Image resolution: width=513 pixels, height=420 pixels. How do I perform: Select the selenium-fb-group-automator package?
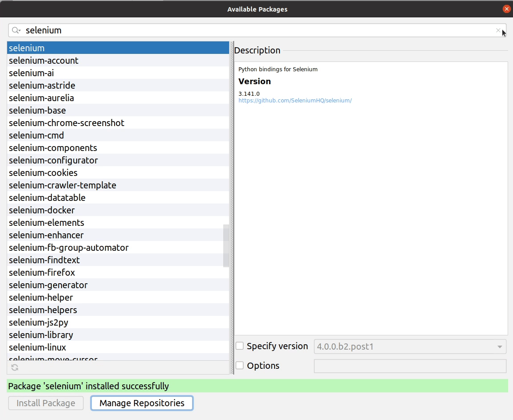click(x=69, y=247)
